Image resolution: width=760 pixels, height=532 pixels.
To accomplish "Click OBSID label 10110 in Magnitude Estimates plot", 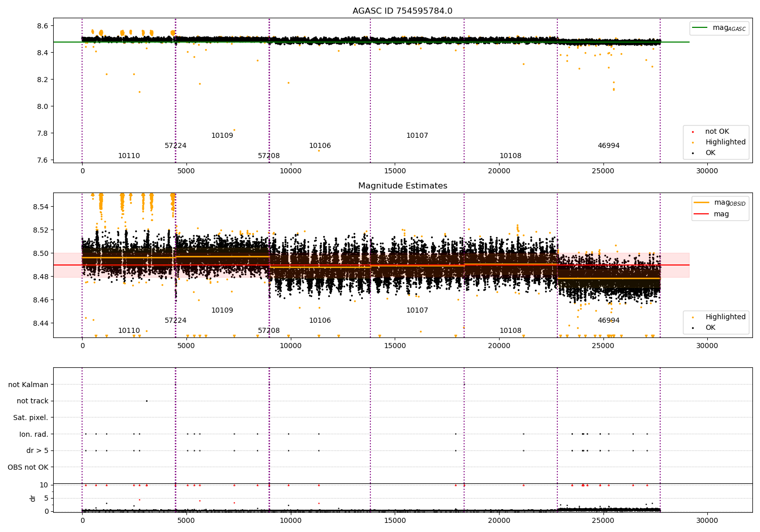I will (x=129, y=330).
